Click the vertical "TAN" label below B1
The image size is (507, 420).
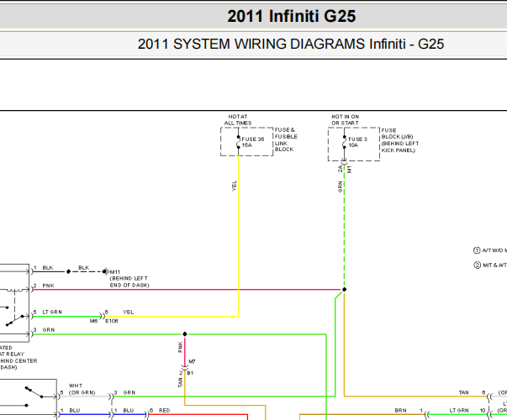point(181,382)
